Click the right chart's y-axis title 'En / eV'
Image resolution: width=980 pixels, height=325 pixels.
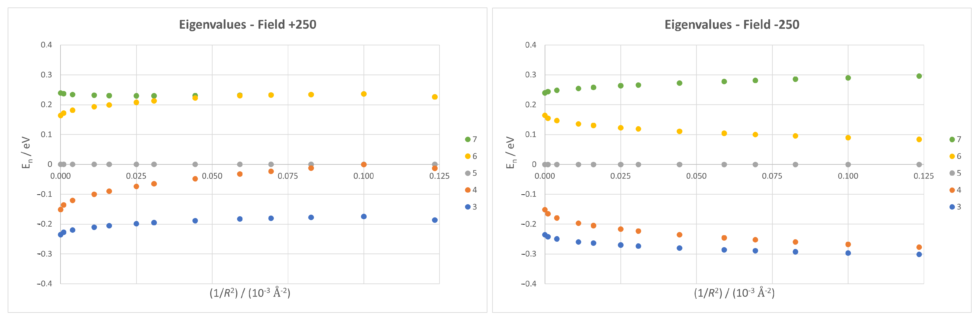(511, 152)
